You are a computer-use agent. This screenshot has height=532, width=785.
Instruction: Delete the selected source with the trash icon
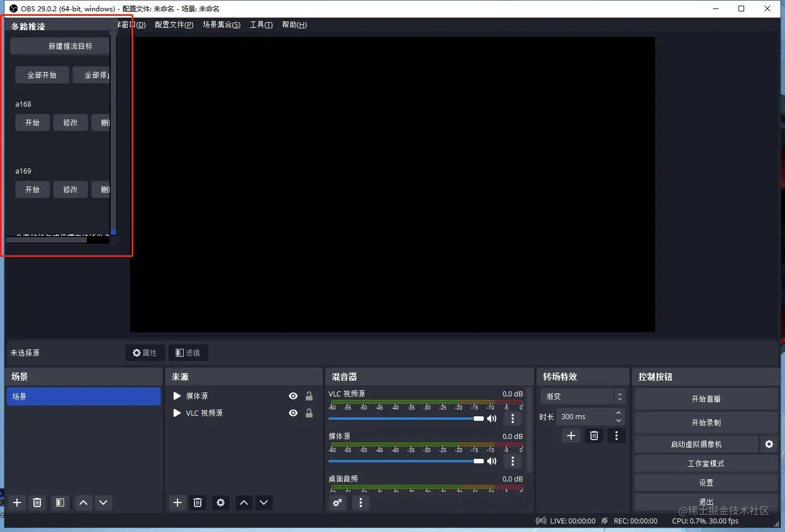[x=197, y=503]
